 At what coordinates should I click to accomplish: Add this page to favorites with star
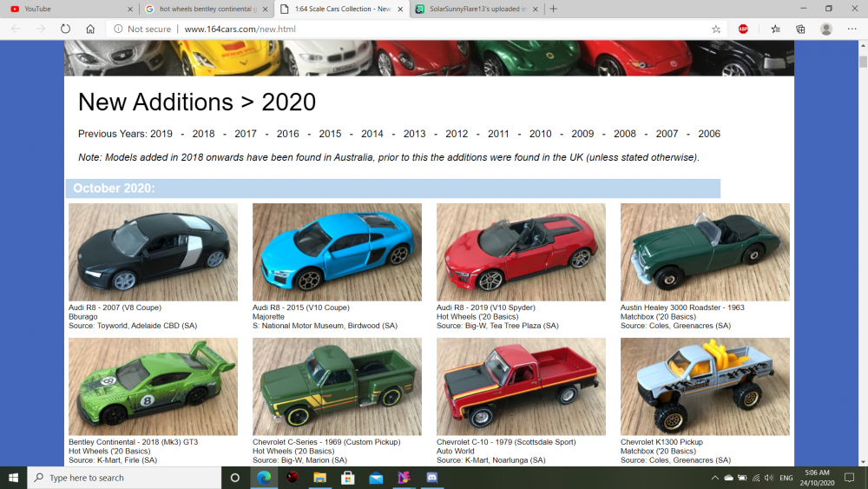click(x=716, y=29)
